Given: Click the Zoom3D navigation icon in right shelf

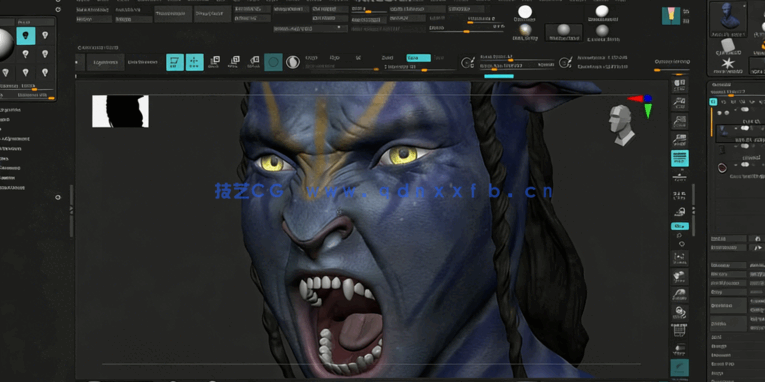Looking at the screenshot, I should [x=679, y=294].
